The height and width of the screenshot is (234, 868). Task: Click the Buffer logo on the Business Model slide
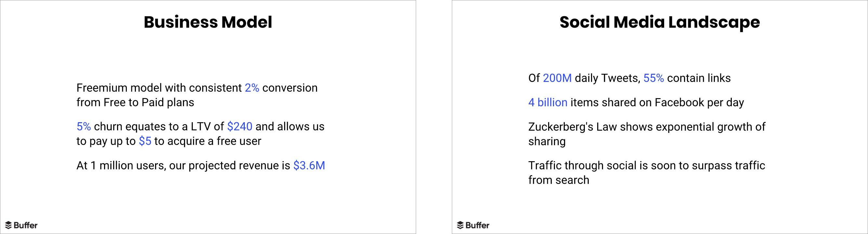(21, 225)
